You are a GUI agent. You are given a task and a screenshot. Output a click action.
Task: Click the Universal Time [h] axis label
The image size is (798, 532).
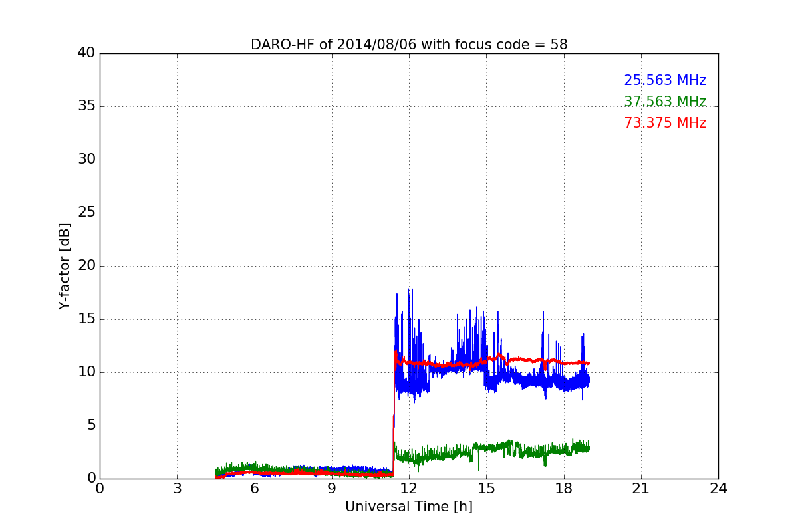(409, 507)
